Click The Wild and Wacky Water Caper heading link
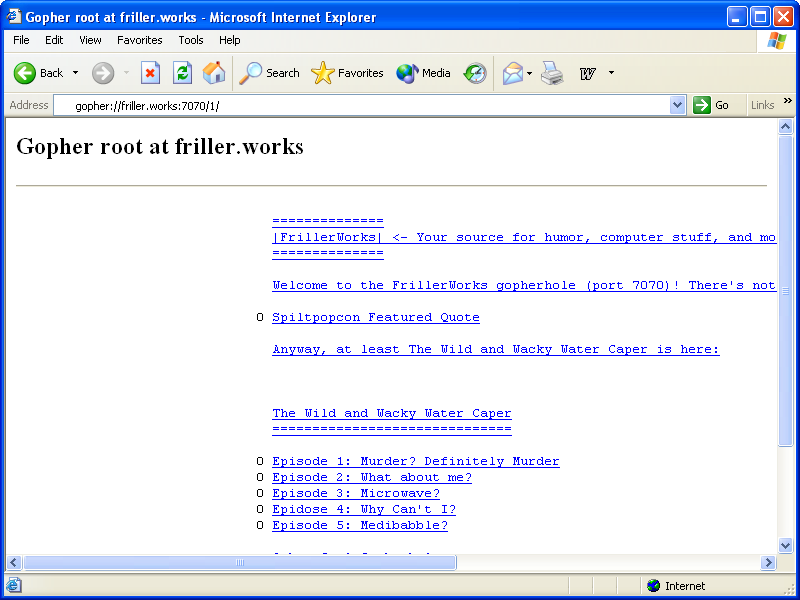Viewport: 800px width, 600px height. [392, 413]
